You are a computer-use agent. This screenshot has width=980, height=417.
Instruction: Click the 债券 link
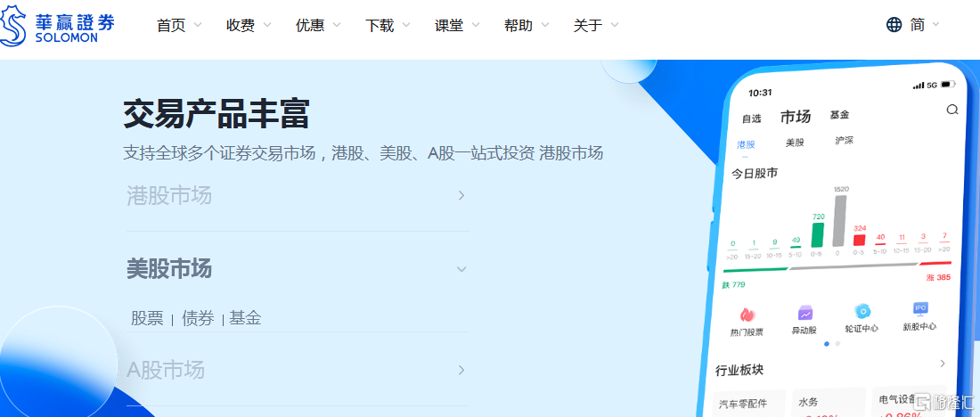click(x=198, y=319)
